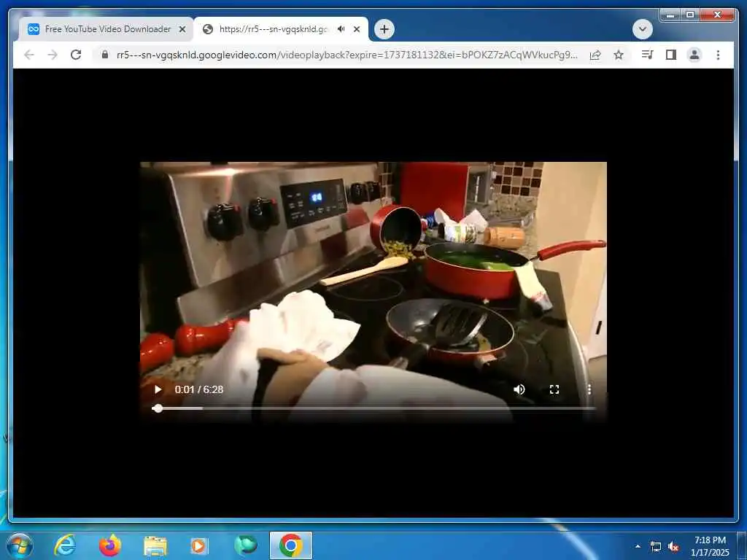Image resolution: width=747 pixels, height=560 pixels.
Task: Open Windows Media Player from taskbar
Action: click(x=198, y=545)
